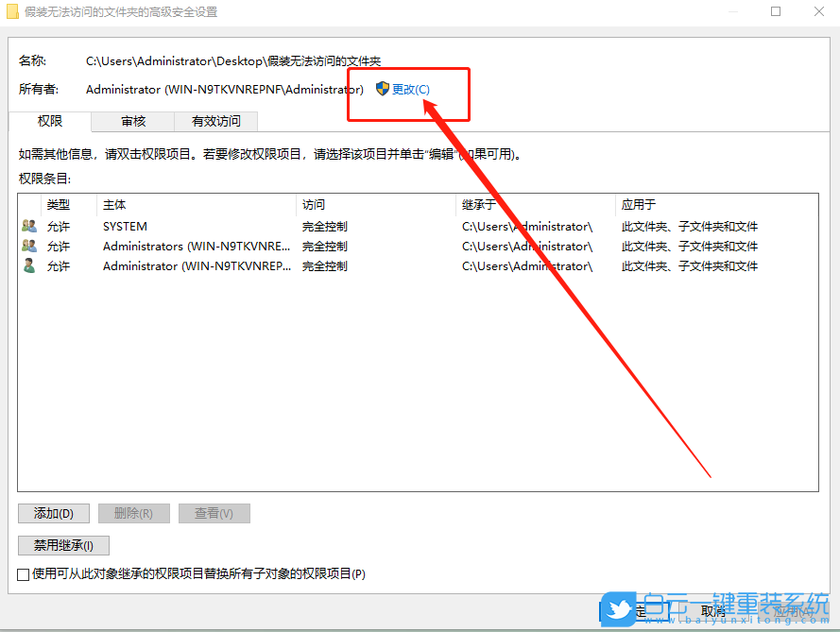Screen dimensions: 840x632
Task: Enable the 替换所有子对象的权限项目 checkbox
Action: 23,573
